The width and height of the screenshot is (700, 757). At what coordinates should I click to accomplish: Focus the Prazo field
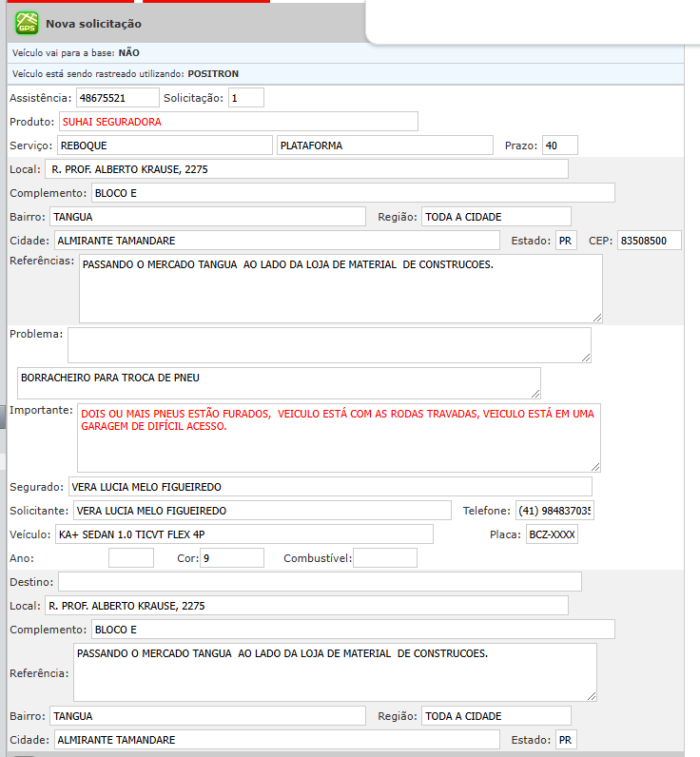point(559,146)
